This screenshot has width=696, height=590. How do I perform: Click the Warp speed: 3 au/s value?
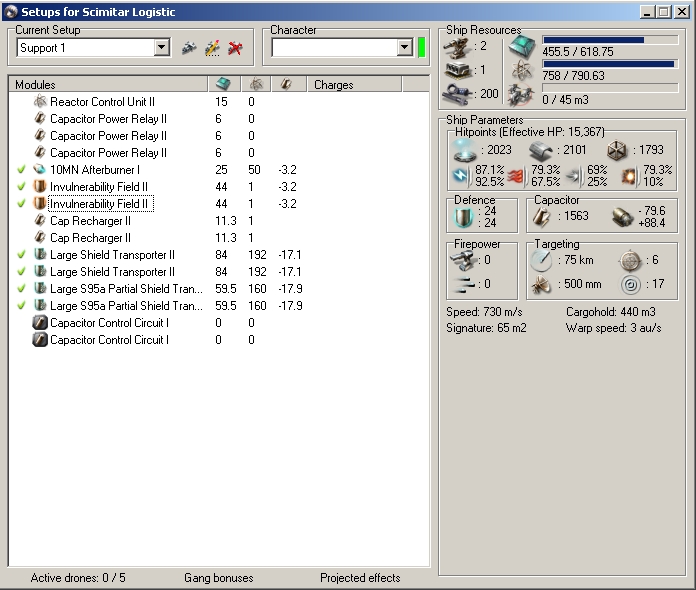tap(613, 328)
